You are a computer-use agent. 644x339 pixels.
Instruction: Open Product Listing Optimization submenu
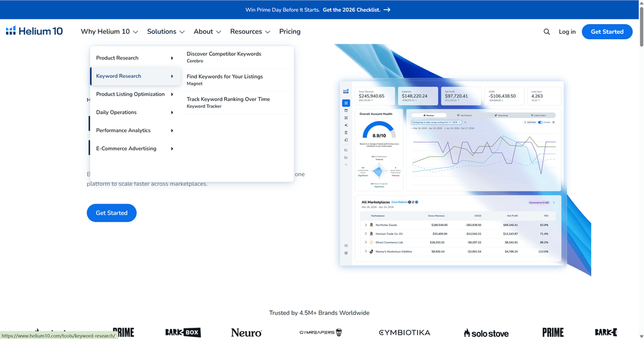click(x=135, y=94)
